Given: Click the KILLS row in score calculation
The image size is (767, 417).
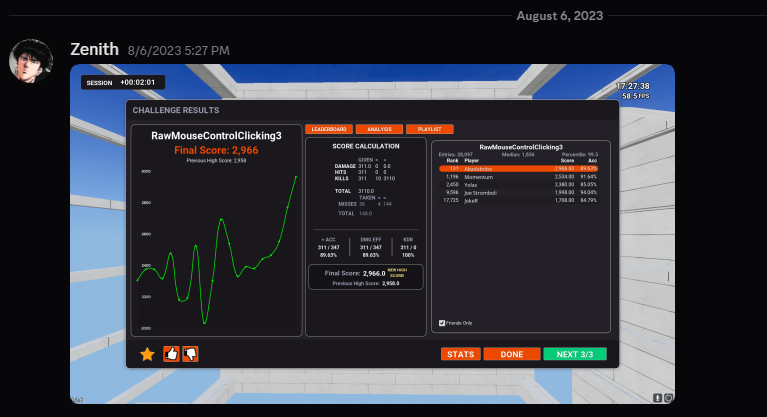Looking at the screenshot, I should (364, 179).
